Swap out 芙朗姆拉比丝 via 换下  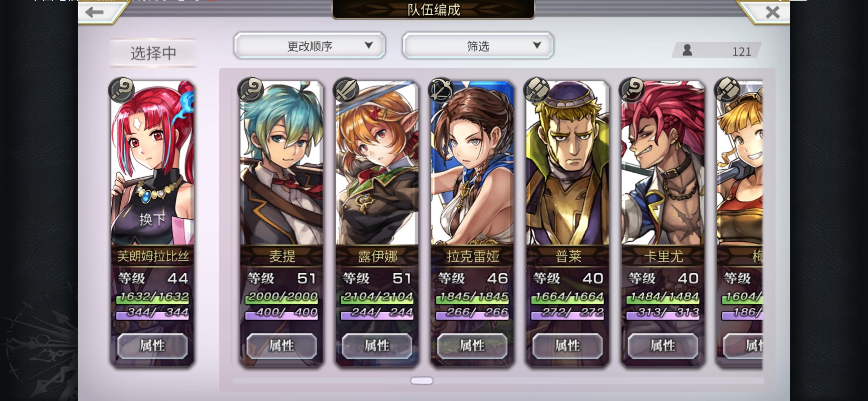coord(152,219)
